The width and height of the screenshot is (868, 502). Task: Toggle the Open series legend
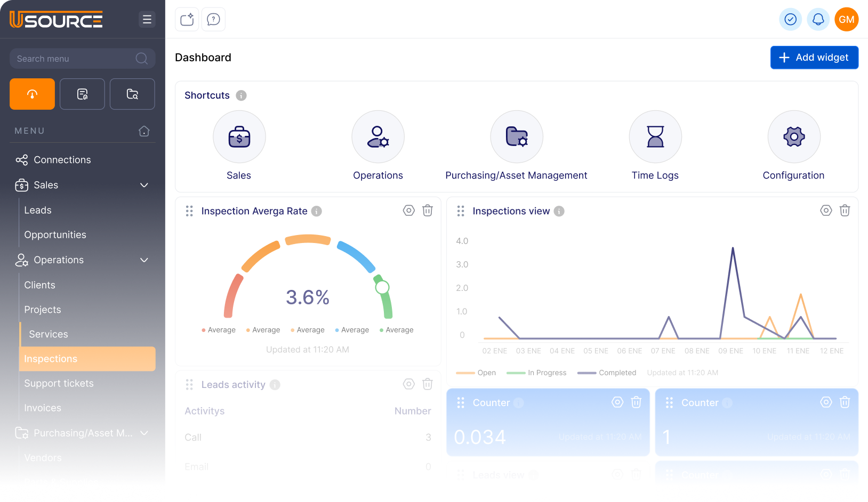point(476,373)
